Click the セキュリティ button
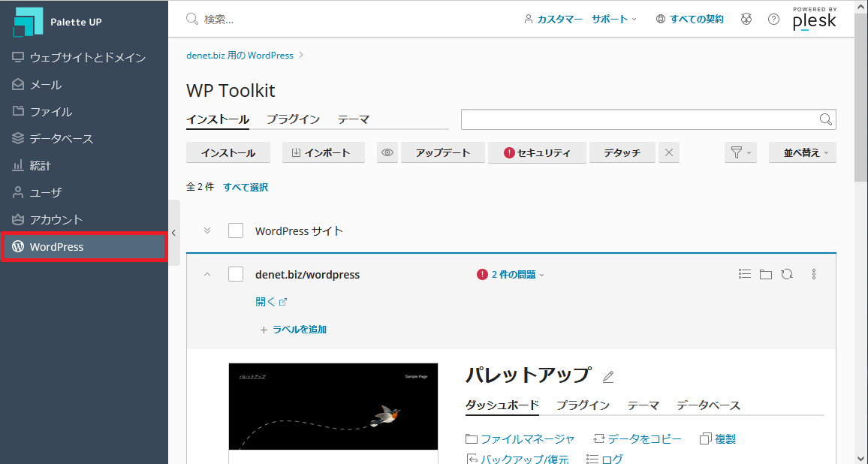This screenshot has width=868, height=464. click(537, 153)
